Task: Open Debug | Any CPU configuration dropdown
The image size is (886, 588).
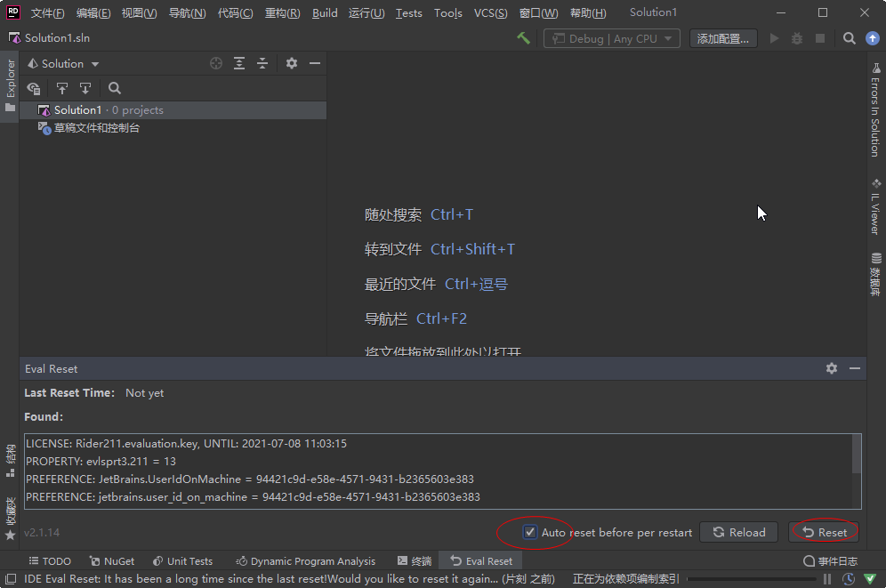Action: click(x=612, y=38)
